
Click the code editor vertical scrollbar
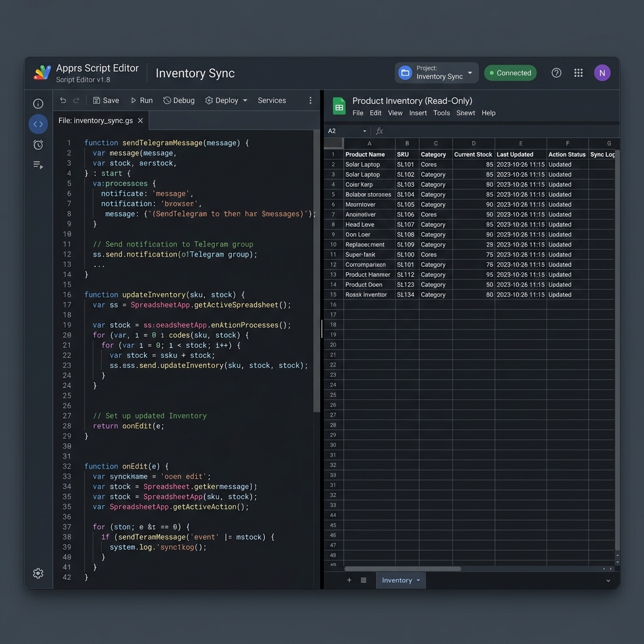[x=317, y=271]
